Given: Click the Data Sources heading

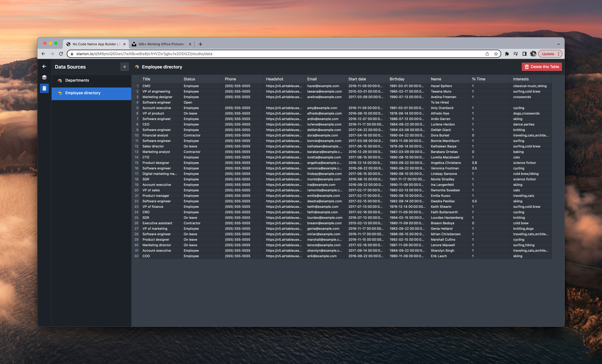Looking at the screenshot, I should pos(70,67).
